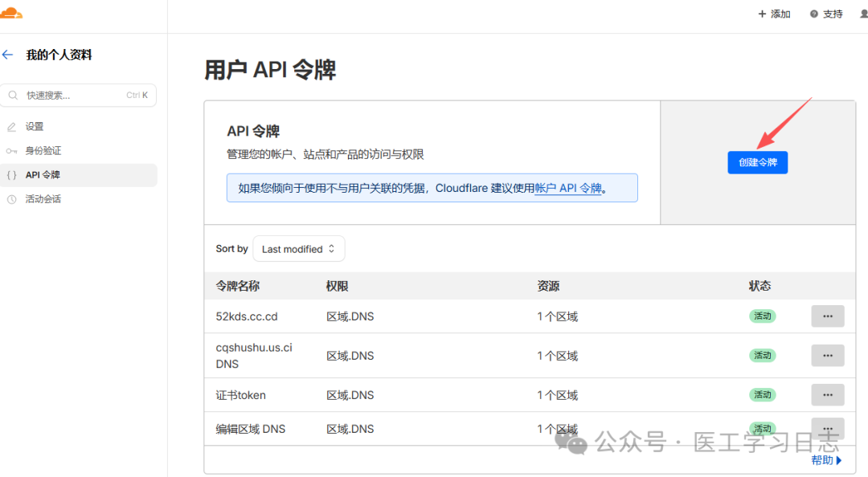Open the 添加 plus menu in header
868x477 pixels.
(775, 14)
